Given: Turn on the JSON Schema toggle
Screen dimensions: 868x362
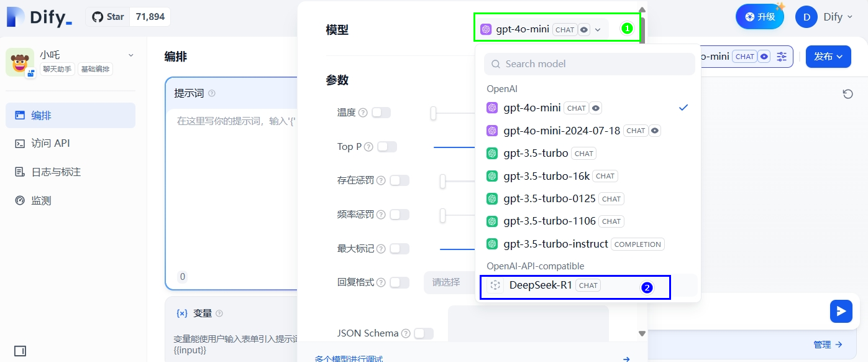Looking at the screenshot, I should point(423,333).
